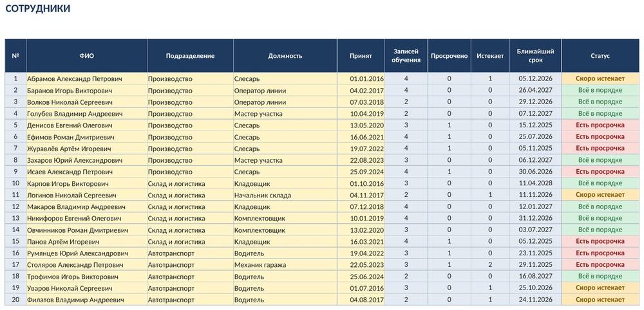Image resolution: width=644 pixels, height=310 pixels.
Task: Click Есть просрочка status in Денисов's row
Action: (x=600, y=125)
